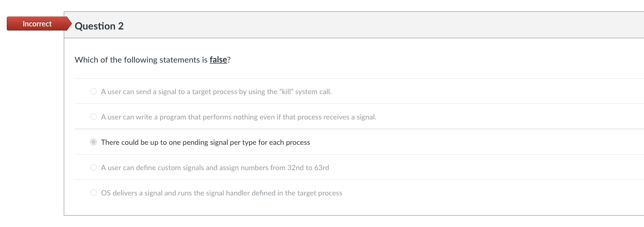Click the "Question 2" heading
Image resolution: width=644 pixels, height=227 pixels.
pos(99,26)
